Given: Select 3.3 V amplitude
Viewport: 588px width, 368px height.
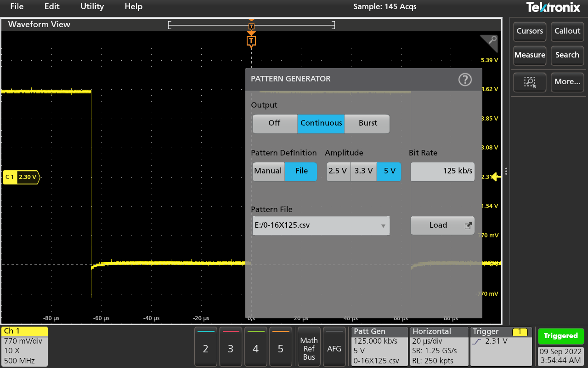Looking at the screenshot, I should coord(363,171).
